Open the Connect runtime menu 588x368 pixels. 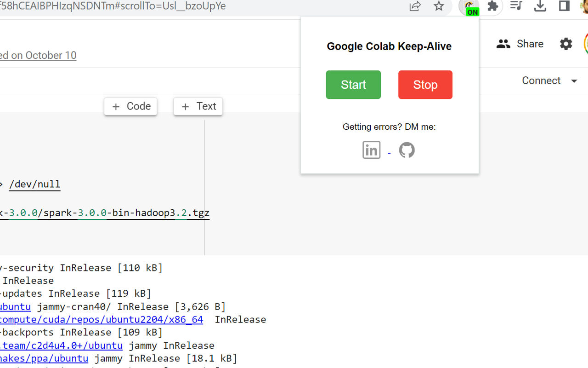click(541, 80)
